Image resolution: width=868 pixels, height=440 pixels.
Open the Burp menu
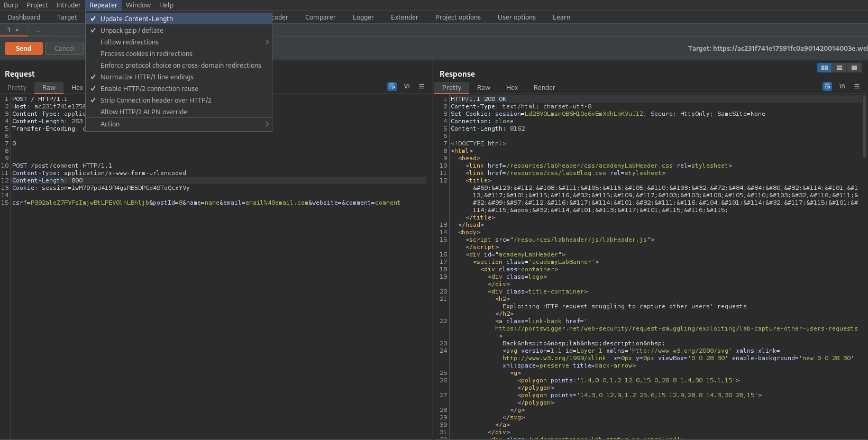pos(11,5)
